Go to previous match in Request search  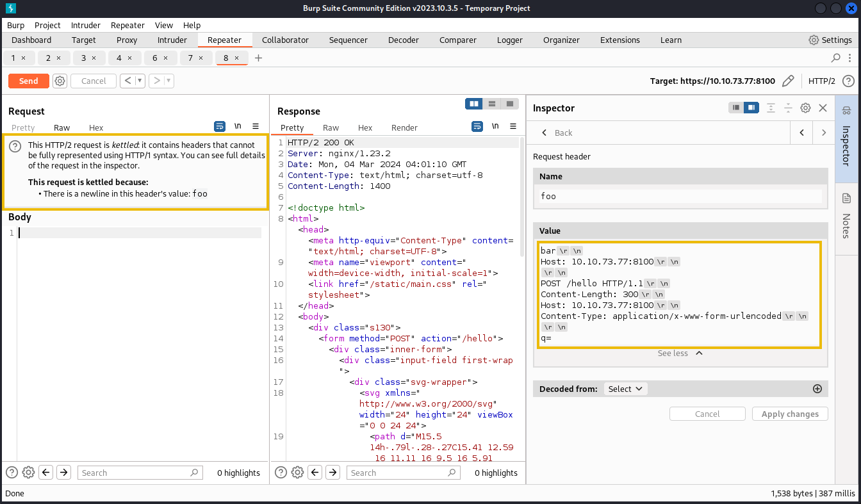pyautogui.click(x=45, y=473)
